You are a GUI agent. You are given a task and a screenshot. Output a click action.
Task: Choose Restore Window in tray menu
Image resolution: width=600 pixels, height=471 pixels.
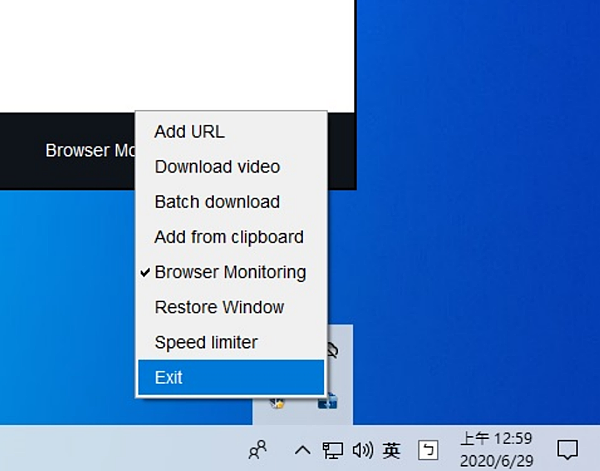pos(231,307)
